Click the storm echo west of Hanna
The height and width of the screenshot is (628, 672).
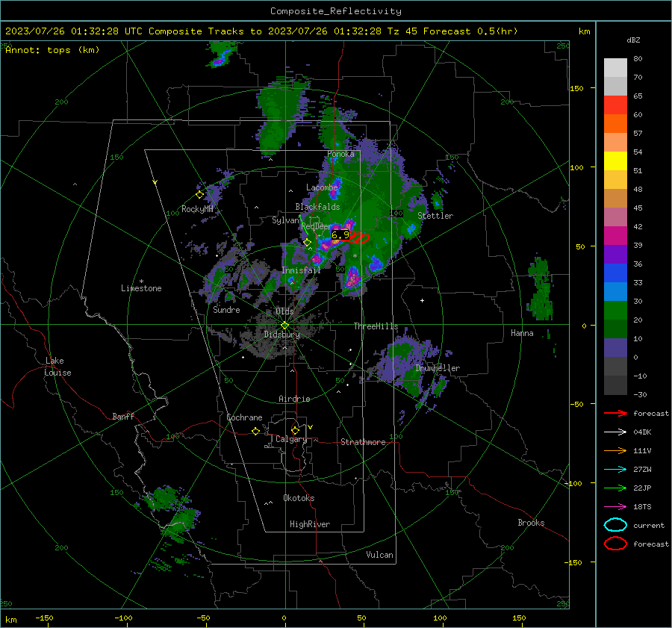point(540,287)
